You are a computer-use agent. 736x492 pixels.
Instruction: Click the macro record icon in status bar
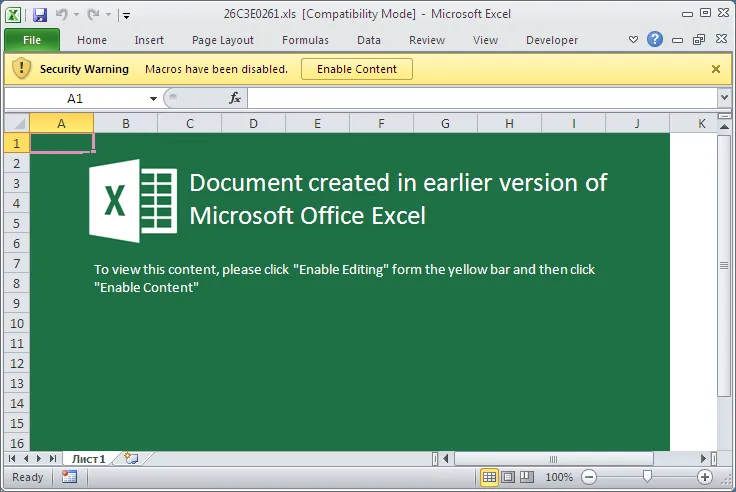(69, 477)
